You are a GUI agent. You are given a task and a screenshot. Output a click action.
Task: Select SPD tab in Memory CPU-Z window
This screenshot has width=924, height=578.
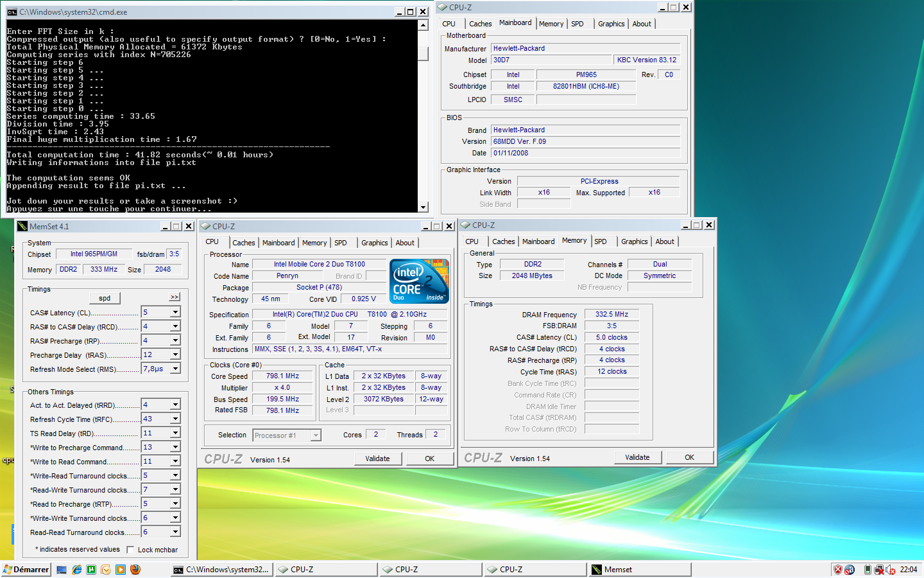[x=601, y=241]
